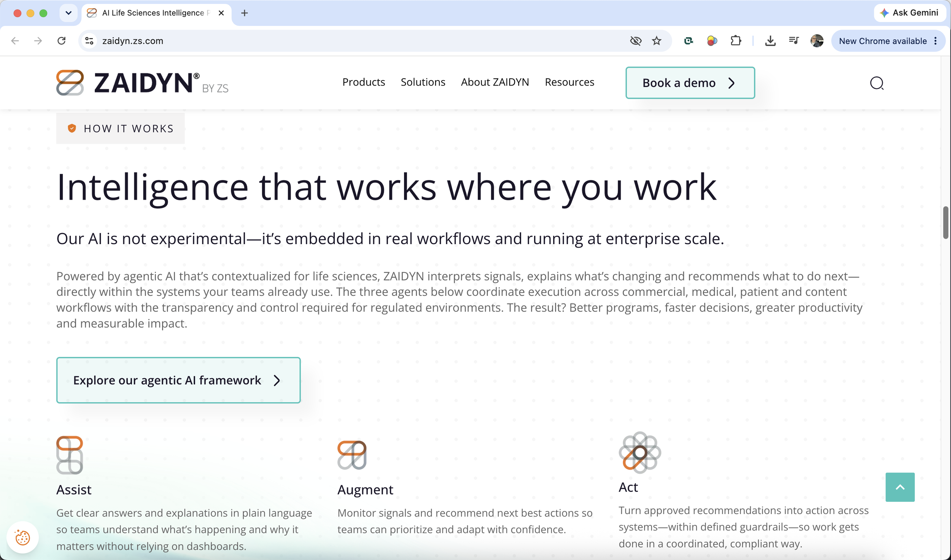951x560 pixels.
Task: Open Chrome downloads
Action: pyautogui.click(x=770, y=41)
